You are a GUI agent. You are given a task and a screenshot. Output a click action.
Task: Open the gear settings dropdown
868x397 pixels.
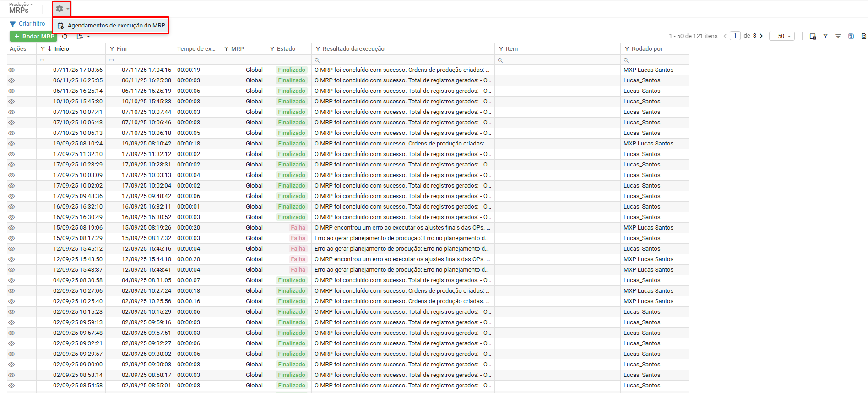pyautogui.click(x=61, y=9)
